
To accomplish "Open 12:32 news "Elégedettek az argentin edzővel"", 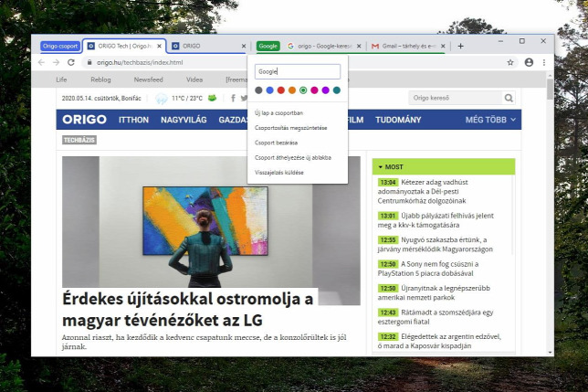I will click(x=439, y=341).
